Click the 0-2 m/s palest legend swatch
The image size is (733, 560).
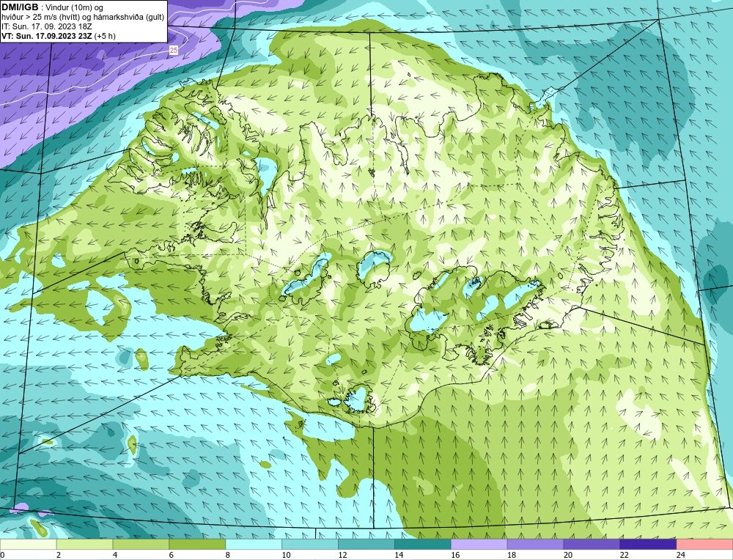click(x=28, y=545)
